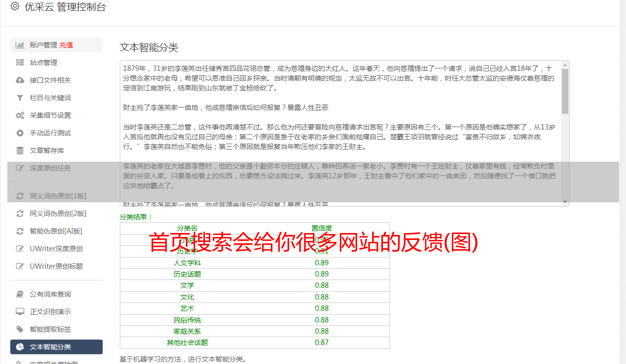Click the 文学 category cell
Screen dimensions: 626x364
(x=187, y=285)
